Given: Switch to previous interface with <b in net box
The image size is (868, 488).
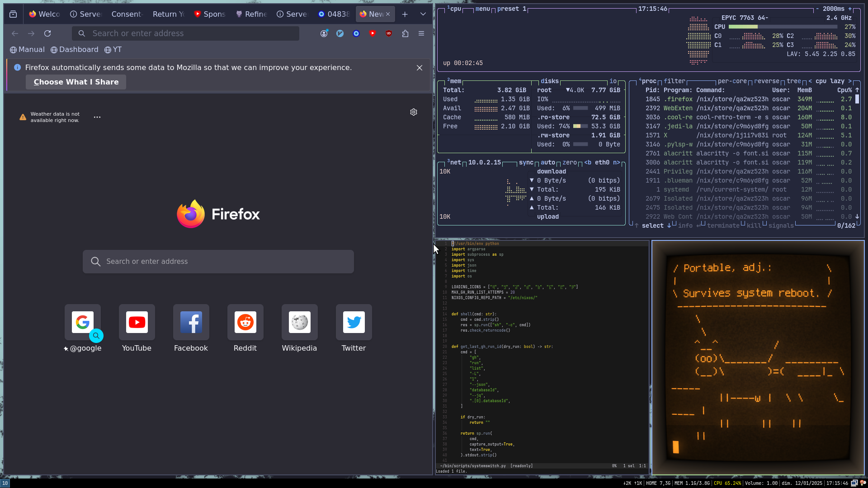Looking at the screenshot, I should pyautogui.click(x=588, y=163).
